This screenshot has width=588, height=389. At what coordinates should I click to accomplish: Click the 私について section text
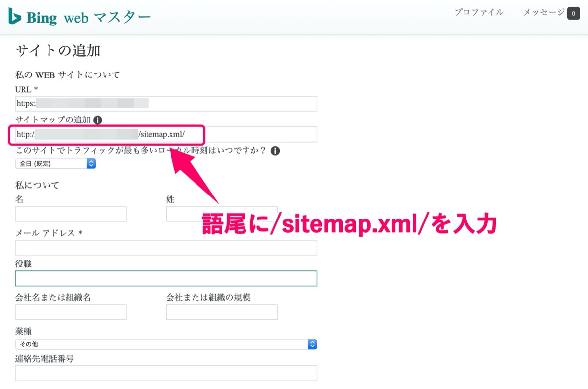pos(37,185)
